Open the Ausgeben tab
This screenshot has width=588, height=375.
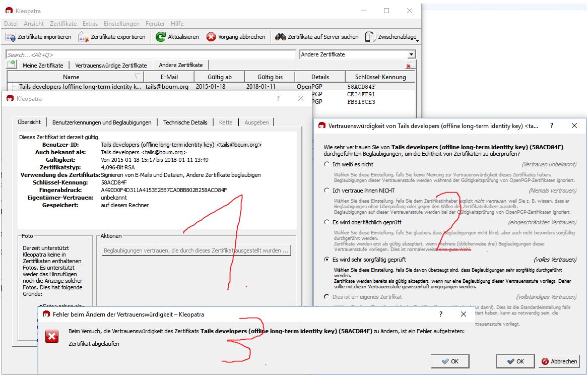(256, 122)
